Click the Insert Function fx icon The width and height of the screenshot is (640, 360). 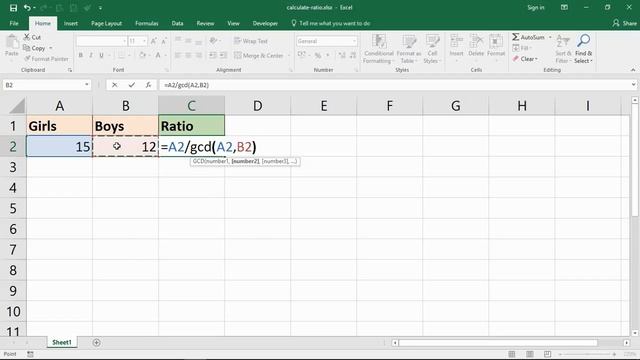[x=148, y=85]
